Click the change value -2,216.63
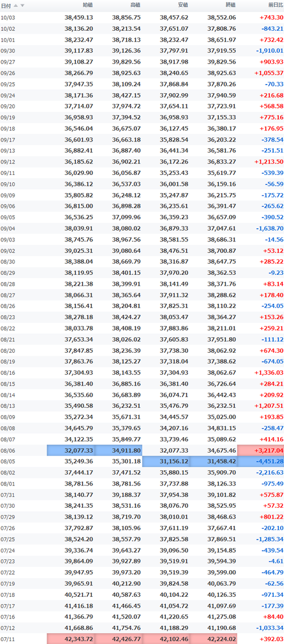 click(x=270, y=472)
